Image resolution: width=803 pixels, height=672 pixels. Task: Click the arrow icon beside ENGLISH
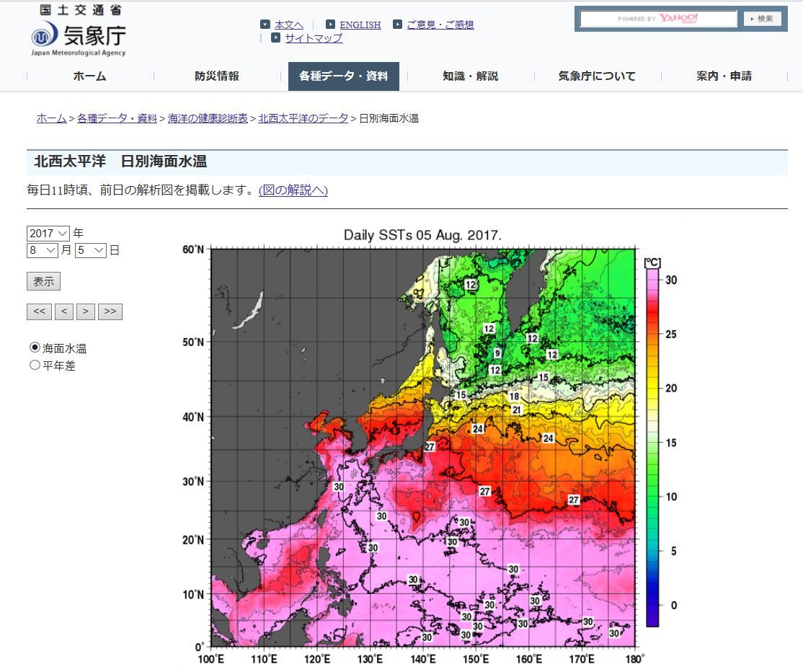tap(330, 24)
